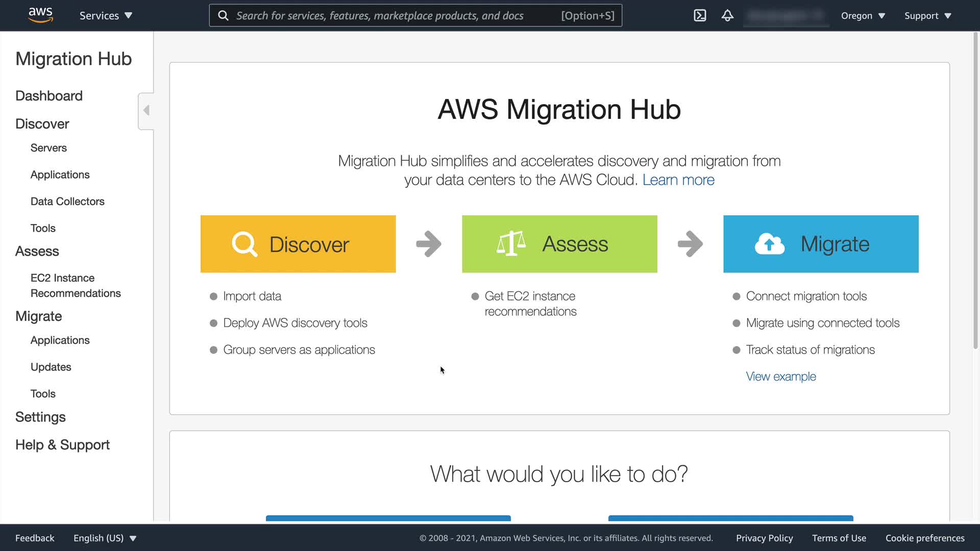The image size is (980, 551).
Task: Open the CloudShell terminal icon
Action: [700, 15]
